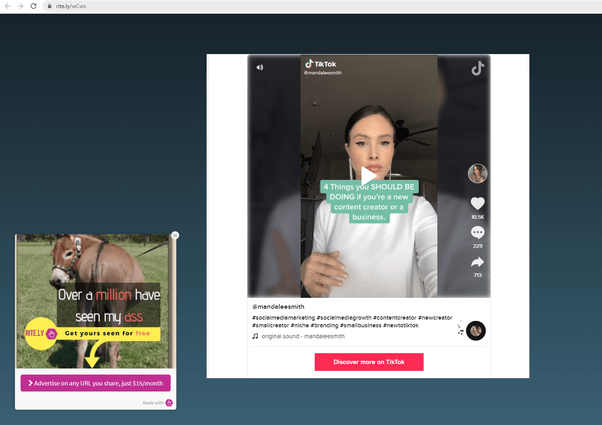Click the yellow RITE.LY logo circle
602x425 pixels.
[x=40, y=333]
